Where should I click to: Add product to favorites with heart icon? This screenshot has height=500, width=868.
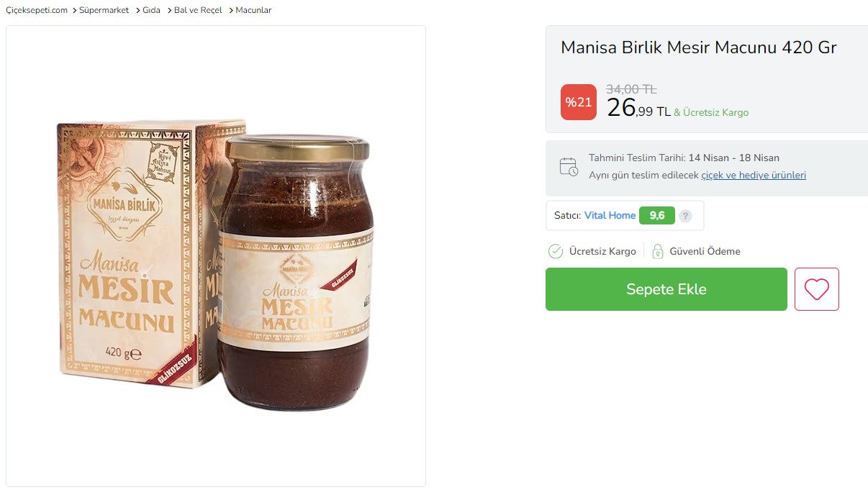816,288
